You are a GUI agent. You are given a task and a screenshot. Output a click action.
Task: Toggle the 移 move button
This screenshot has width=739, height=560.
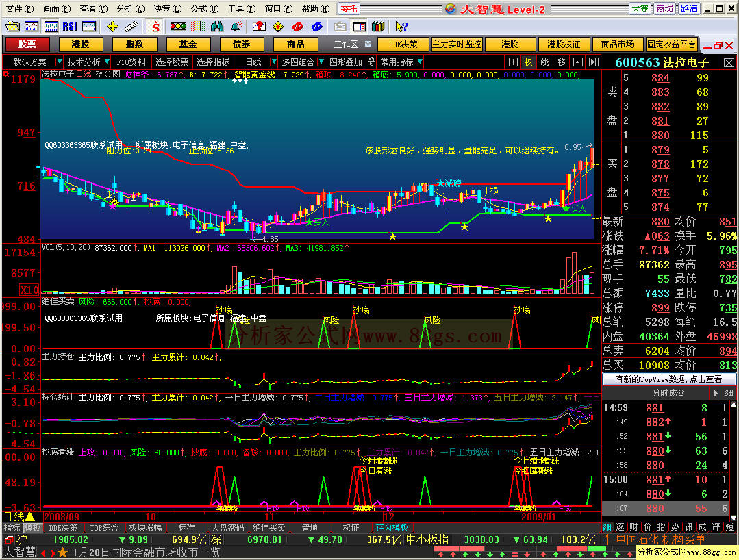[562, 62]
